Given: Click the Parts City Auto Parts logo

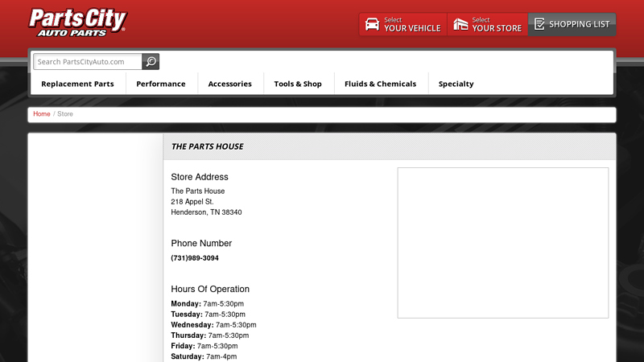Looking at the screenshot, I should pos(77,23).
